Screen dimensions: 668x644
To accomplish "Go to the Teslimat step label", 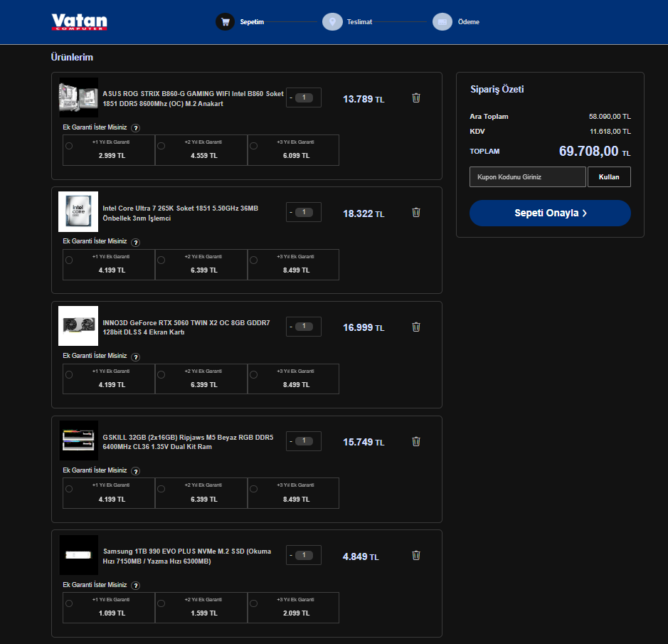I will (x=359, y=22).
